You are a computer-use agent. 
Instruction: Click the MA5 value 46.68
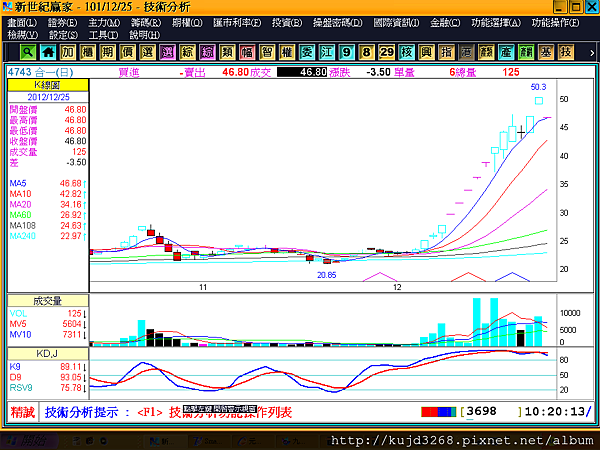point(71,183)
